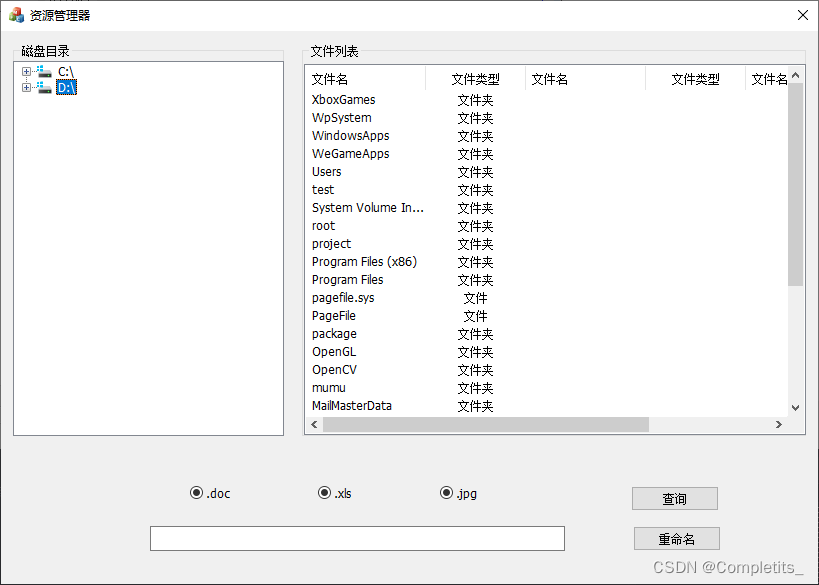Focus the rename text input field

pos(357,539)
